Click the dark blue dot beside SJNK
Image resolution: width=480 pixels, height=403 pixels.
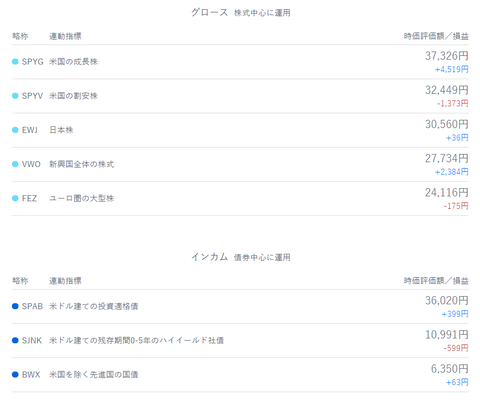pyautogui.click(x=15, y=340)
